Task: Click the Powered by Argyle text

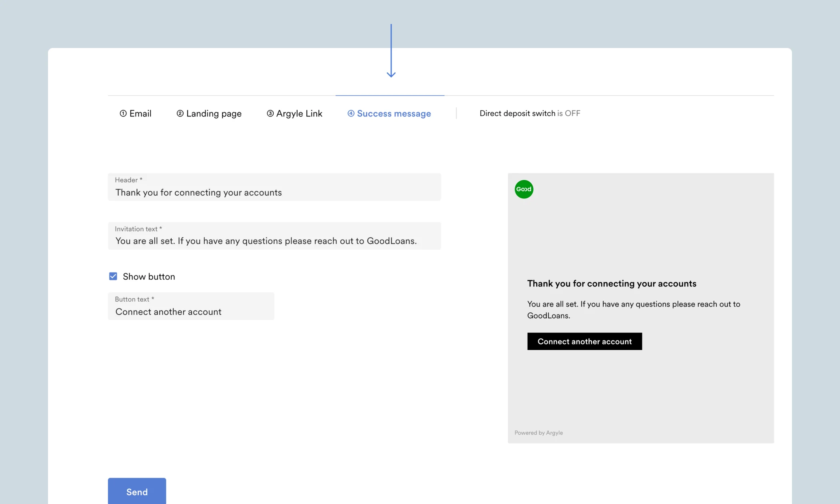Action: [x=538, y=433]
